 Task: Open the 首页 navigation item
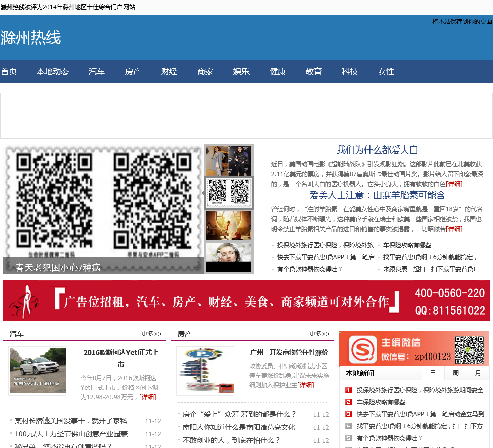coord(9,72)
